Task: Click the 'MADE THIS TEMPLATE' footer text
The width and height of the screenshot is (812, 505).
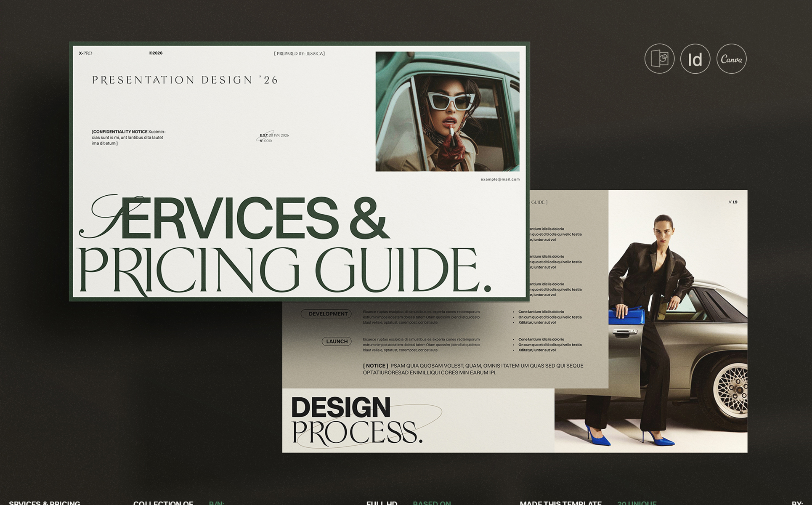Action: click(560, 502)
